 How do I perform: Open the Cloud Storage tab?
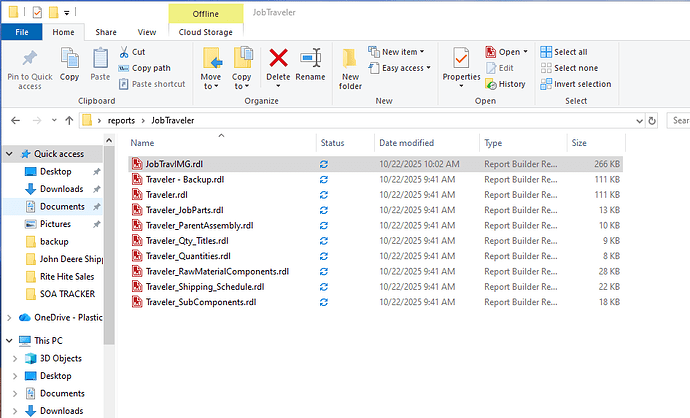tap(206, 32)
